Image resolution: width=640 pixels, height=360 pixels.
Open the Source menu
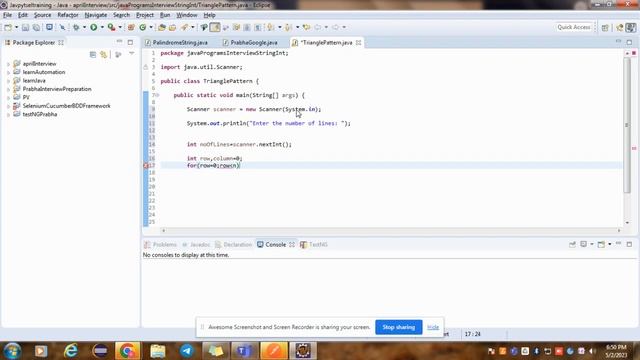click(x=42, y=15)
